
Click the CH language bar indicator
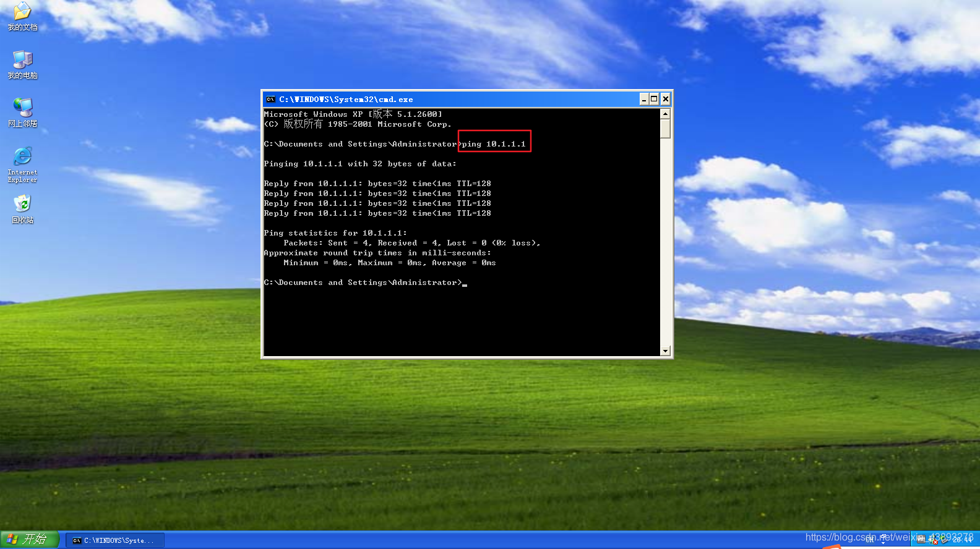(870, 540)
